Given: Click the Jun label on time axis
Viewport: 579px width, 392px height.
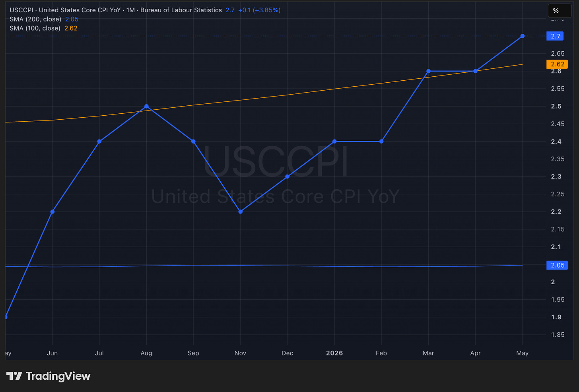Looking at the screenshot, I should click(x=52, y=353).
